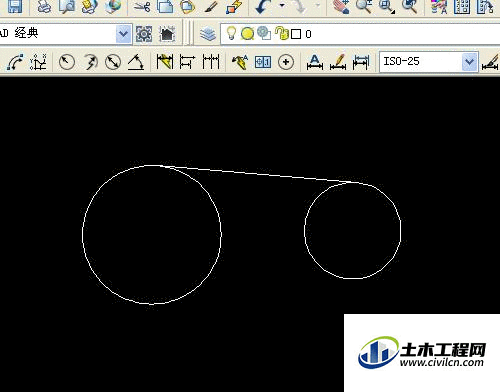Select the Center Mark tool
The image size is (500, 392).
pos(286,62)
